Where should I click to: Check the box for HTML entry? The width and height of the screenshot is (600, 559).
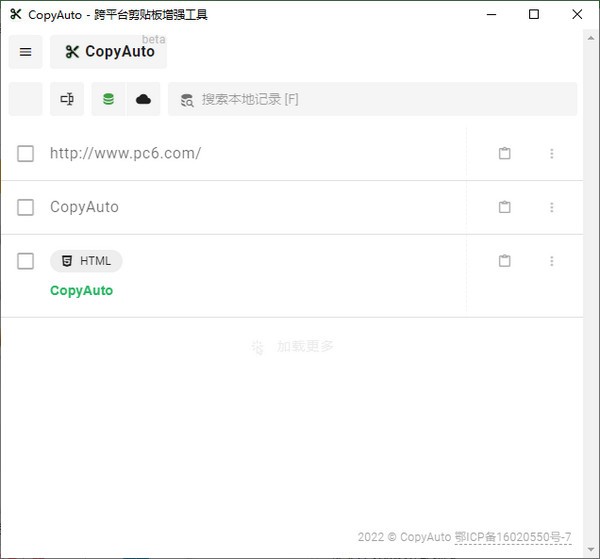[25, 261]
